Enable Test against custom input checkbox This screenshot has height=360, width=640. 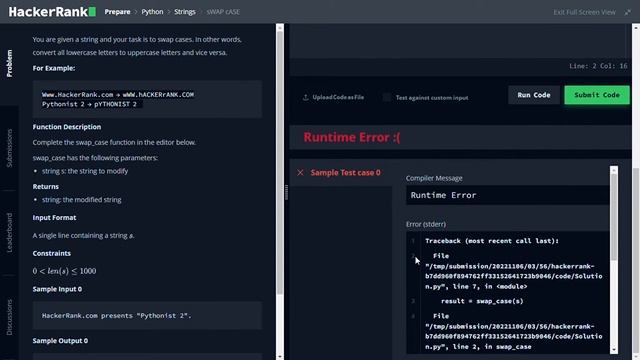tap(386, 98)
